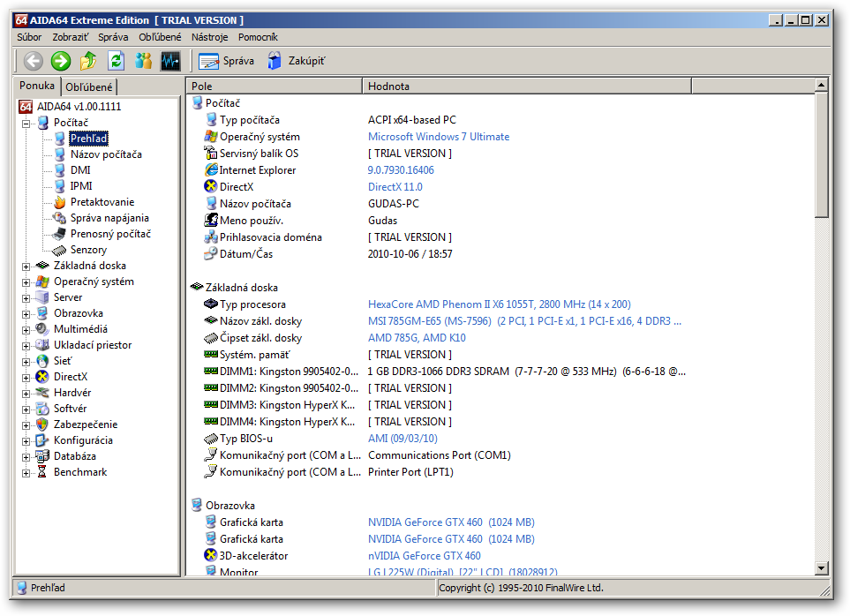
Task: Click the Multimédiá tree icon
Action: (42, 329)
